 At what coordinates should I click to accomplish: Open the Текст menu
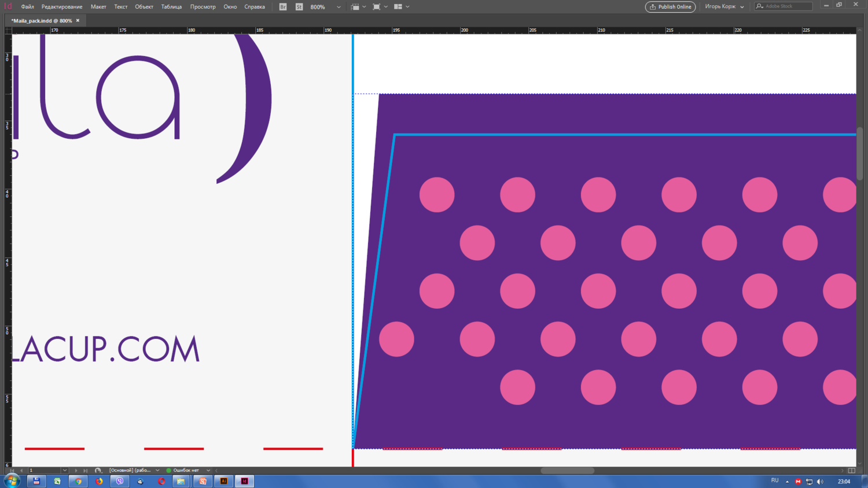click(x=121, y=7)
